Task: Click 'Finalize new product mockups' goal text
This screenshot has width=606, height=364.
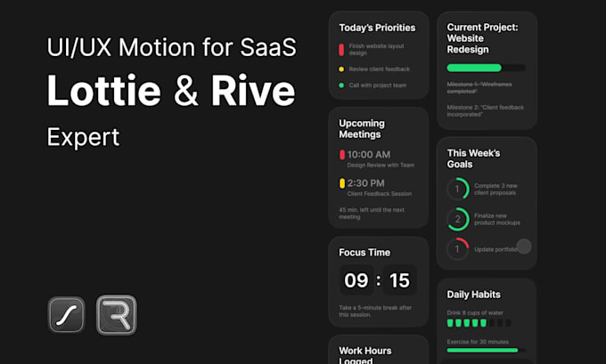Action: tap(497, 219)
